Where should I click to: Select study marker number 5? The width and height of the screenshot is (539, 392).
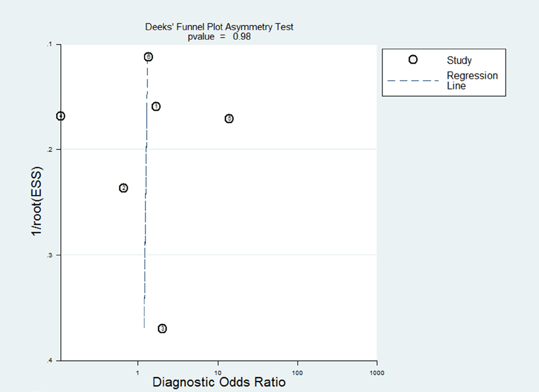tap(229, 119)
